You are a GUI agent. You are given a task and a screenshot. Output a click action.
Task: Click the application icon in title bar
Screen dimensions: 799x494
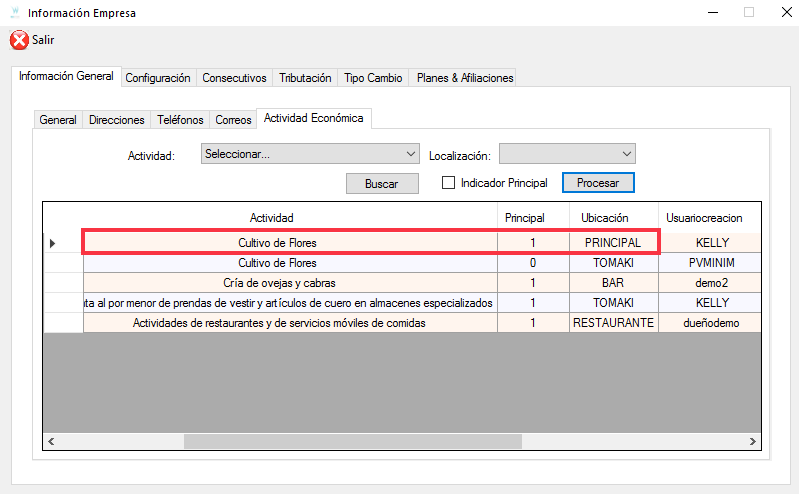coord(13,13)
